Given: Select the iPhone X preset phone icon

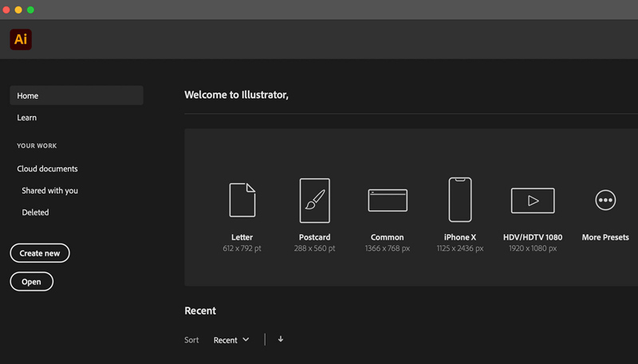Looking at the screenshot, I should (460, 199).
